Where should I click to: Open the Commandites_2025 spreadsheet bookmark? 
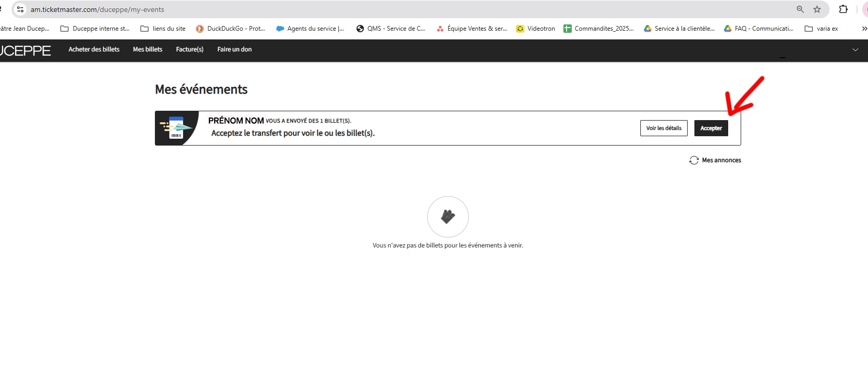pyautogui.click(x=599, y=29)
